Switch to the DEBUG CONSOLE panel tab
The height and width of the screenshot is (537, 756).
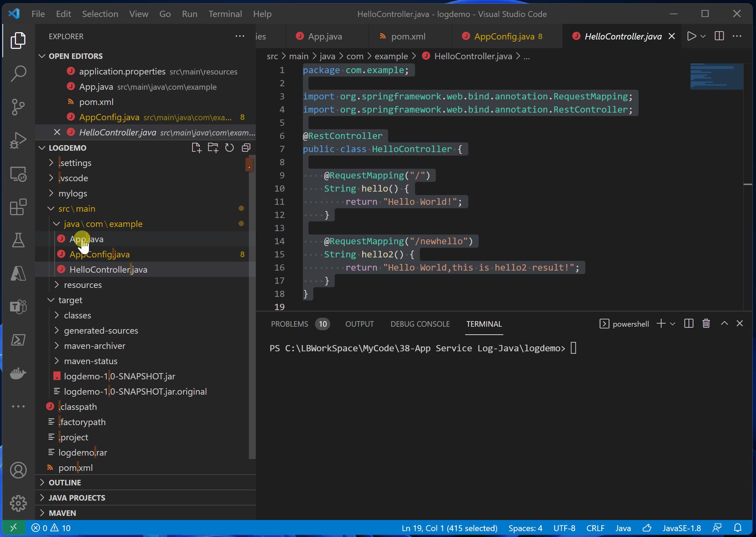[420, 324]
